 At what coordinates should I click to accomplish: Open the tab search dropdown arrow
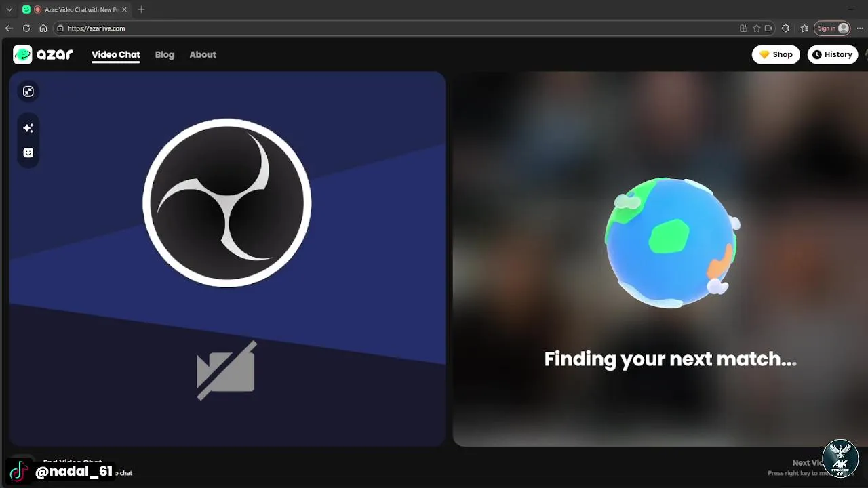pyautogui.click(x=9, y=9)
